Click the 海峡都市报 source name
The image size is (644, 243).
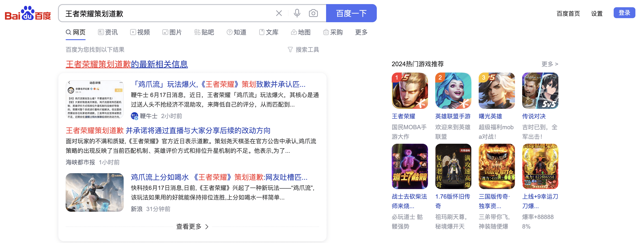coord(80,163)
